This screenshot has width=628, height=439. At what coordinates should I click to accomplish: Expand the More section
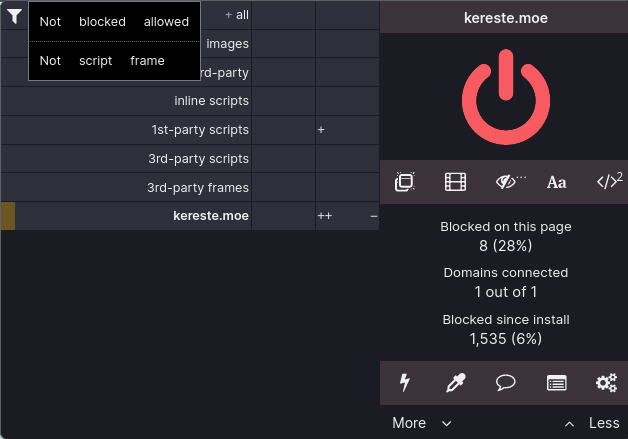[422, 423]
